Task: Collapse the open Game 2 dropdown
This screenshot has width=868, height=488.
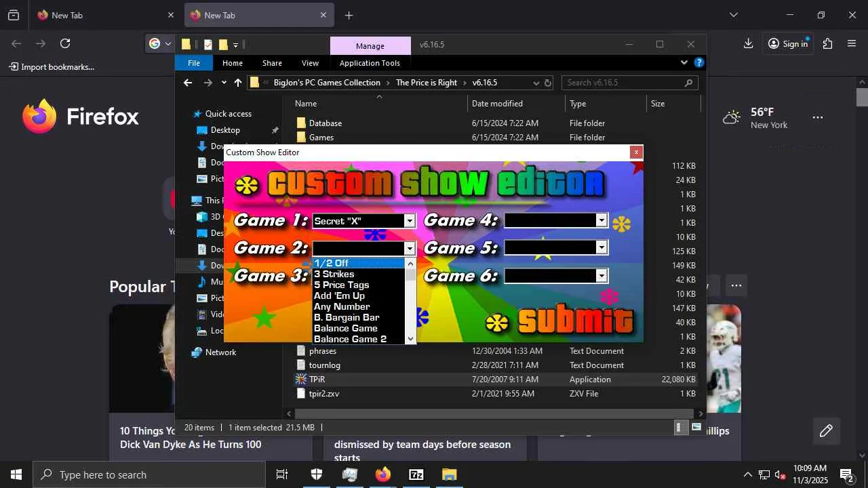Action: [x=409, y=249]
